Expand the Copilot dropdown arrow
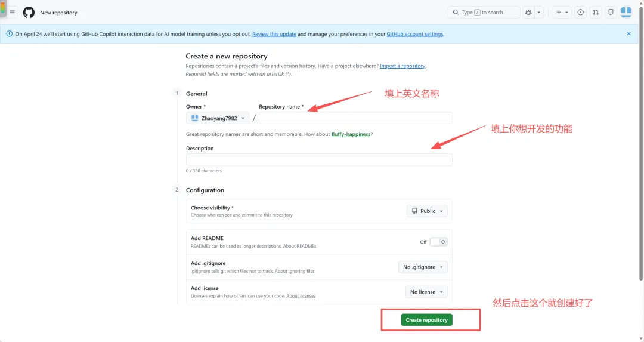644x342 pixels. tap(539, 12)
